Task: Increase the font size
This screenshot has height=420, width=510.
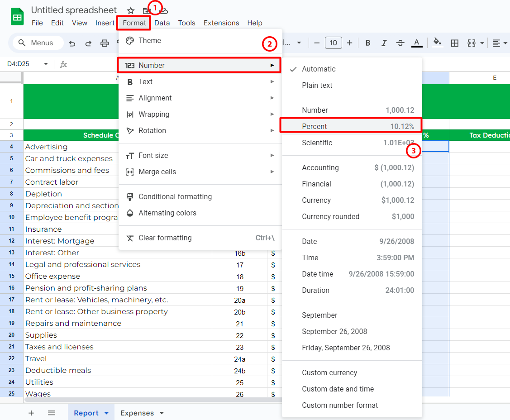Action: click(x=350, y=43)
